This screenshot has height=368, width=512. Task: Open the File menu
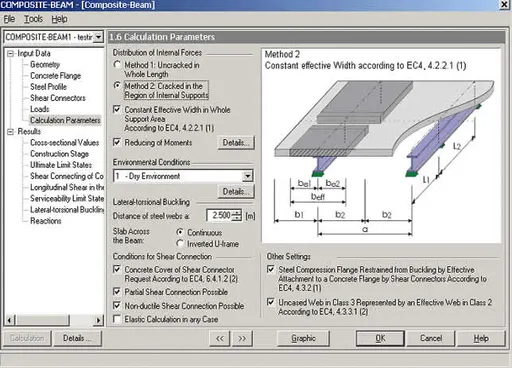click(9, 19)
